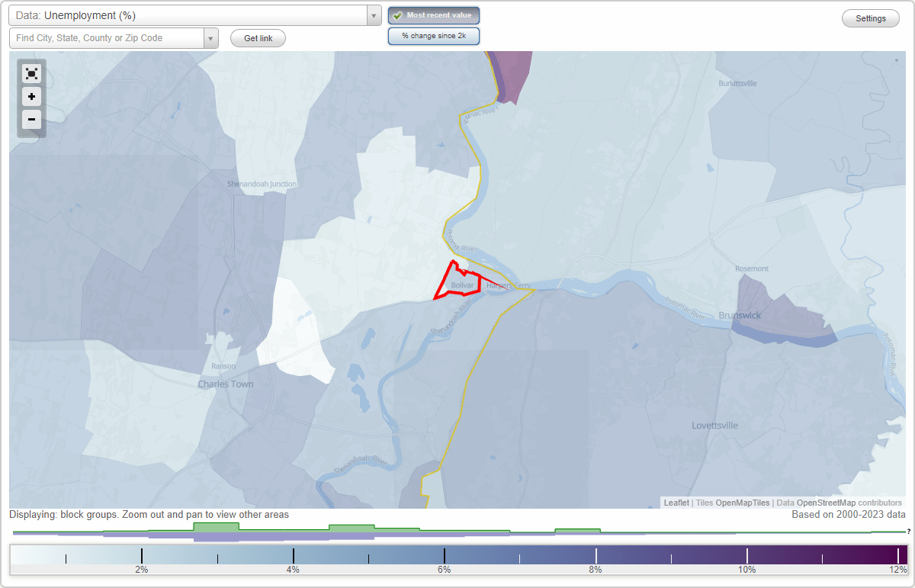Click the question mark beside the histogram

click(909, 531)
